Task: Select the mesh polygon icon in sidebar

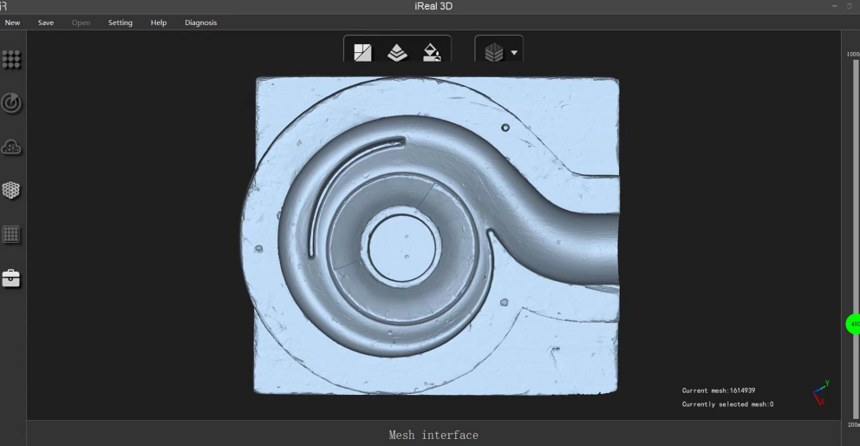Action: pyautogui.click(x=11, y=190)
